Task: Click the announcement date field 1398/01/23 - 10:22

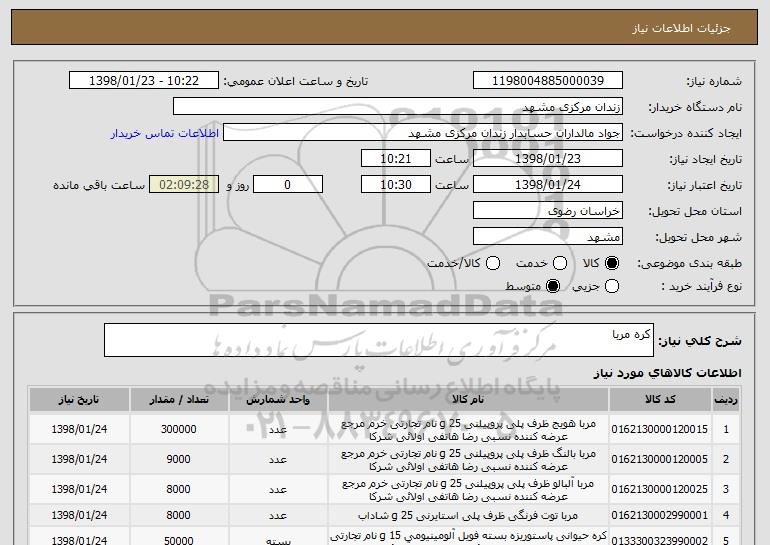Action: pyautogui.click(x=144, y=80)
